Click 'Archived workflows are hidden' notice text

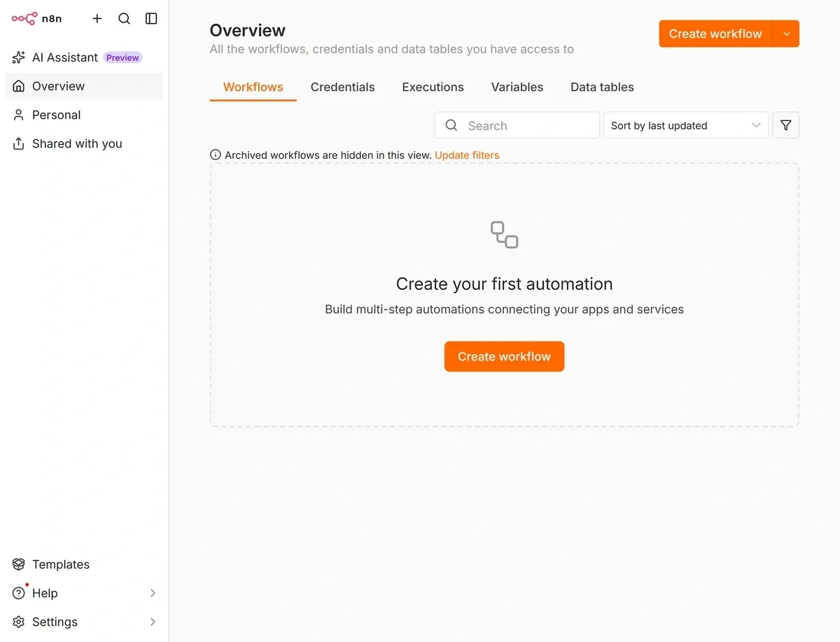328,155
